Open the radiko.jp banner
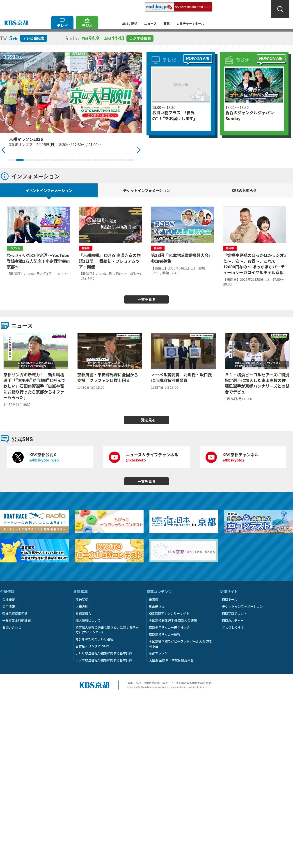 pyautogui.click(x=178, y=7)
